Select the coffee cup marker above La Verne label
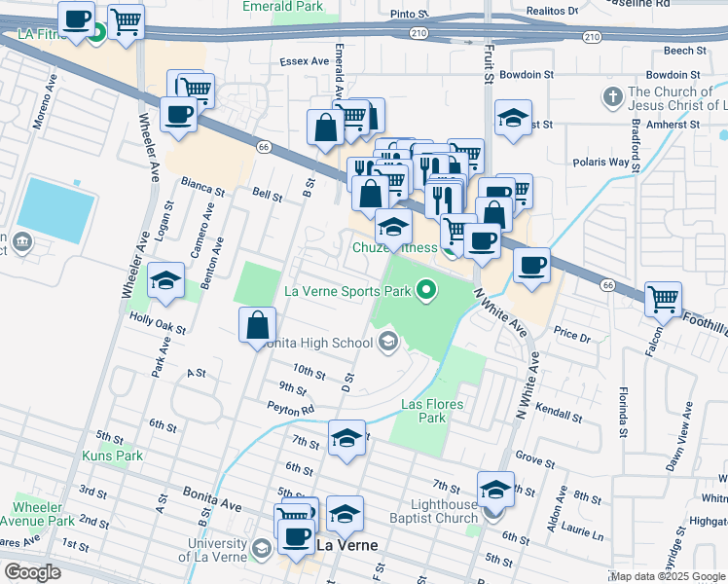This screenshot has width=728, height=584. click(x=295, y=534)
